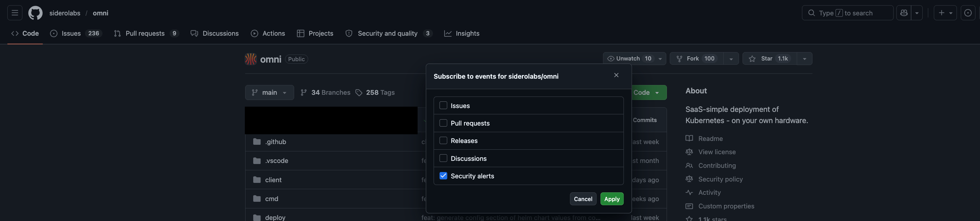Open the .github folder
The width and height of the screenshot is (980, 221).
click(x=276, y=142)
